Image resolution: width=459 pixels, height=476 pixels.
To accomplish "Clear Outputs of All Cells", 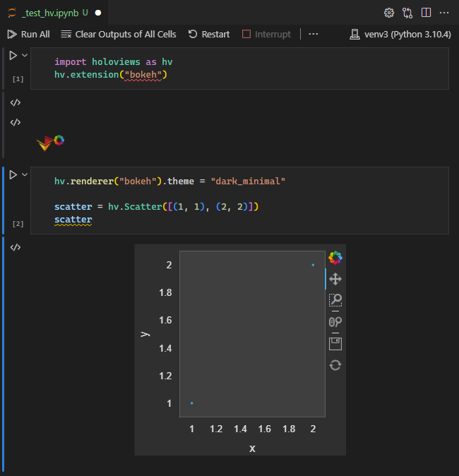I will [119, 35].
